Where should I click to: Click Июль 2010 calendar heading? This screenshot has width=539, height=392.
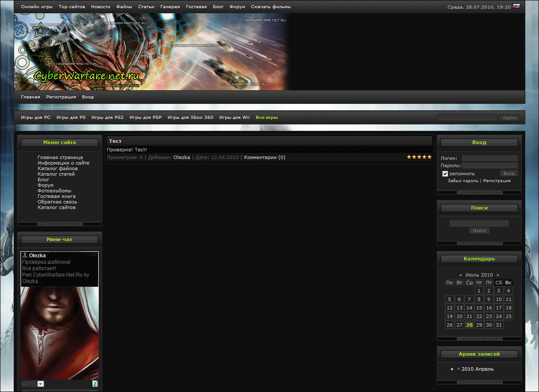tap(479, 275)
